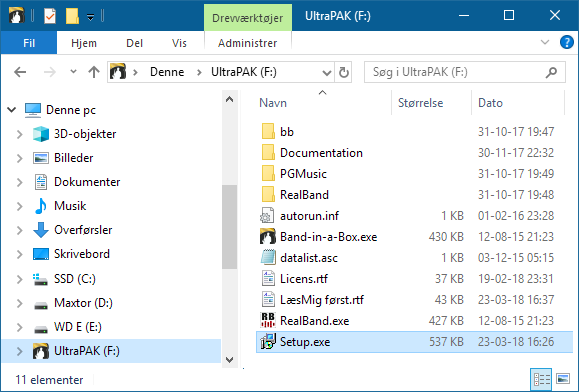Select the Documentation folder
Image resolution: width=579 pixels, height=392 pixels.
click(x=321, y=153)
